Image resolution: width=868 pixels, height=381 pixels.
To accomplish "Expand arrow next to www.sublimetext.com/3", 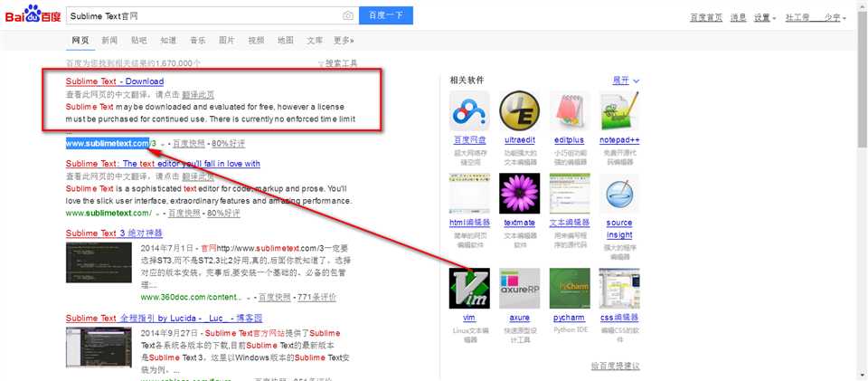I will (162, 144).
